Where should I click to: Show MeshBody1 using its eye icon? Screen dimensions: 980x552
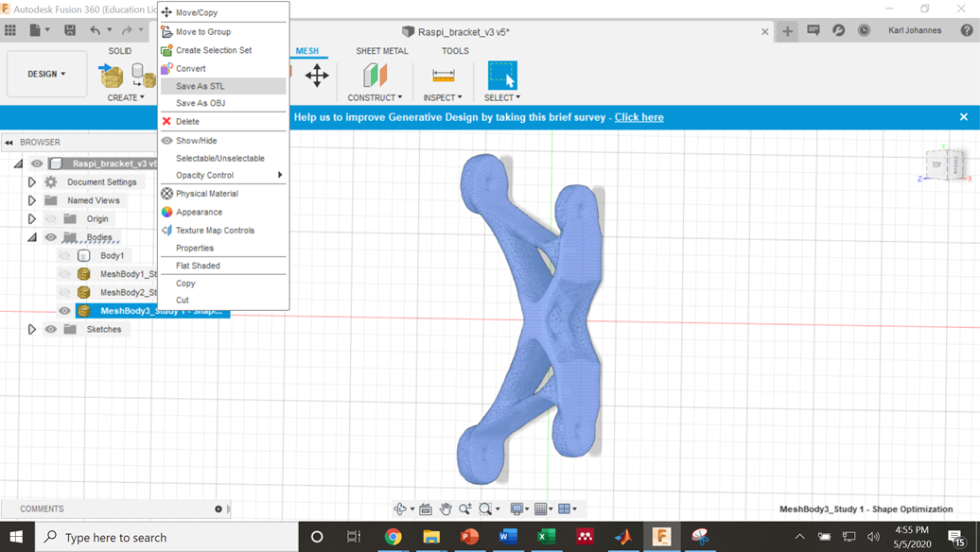[x=64, y=274]
